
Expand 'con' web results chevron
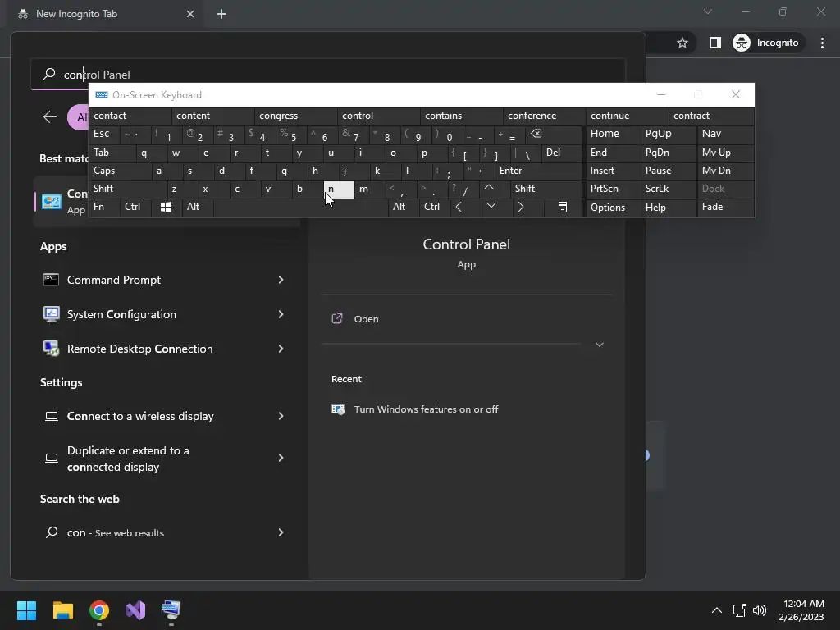click(x=281, y=532)
